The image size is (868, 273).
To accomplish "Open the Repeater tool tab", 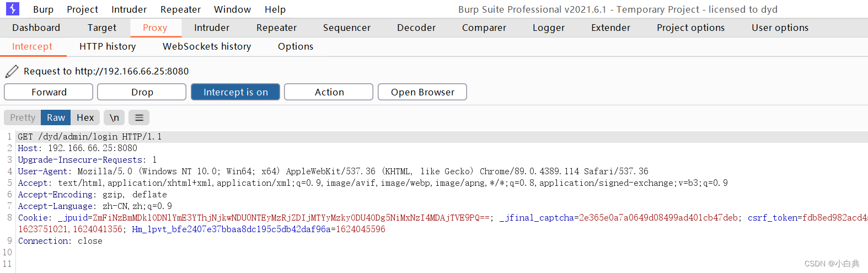I will (276, 28).
